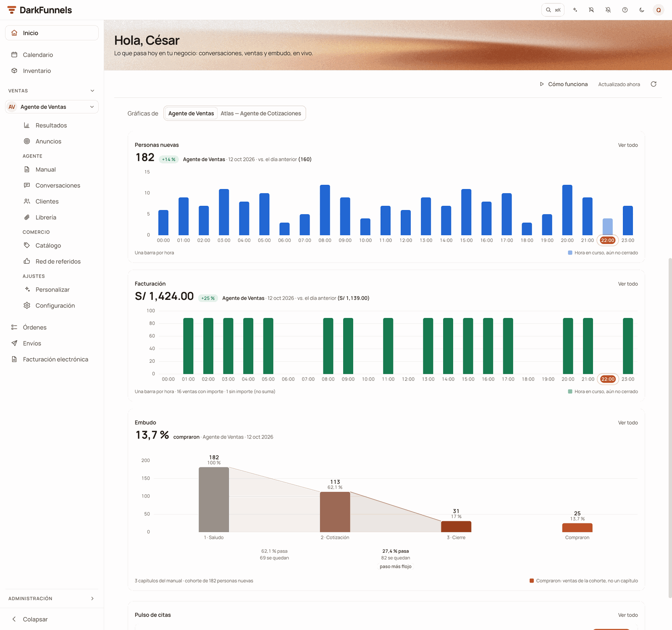Expand the ADMINISTRACIÓN section
The image size is (672, 630).
click(x=52, y=598)
